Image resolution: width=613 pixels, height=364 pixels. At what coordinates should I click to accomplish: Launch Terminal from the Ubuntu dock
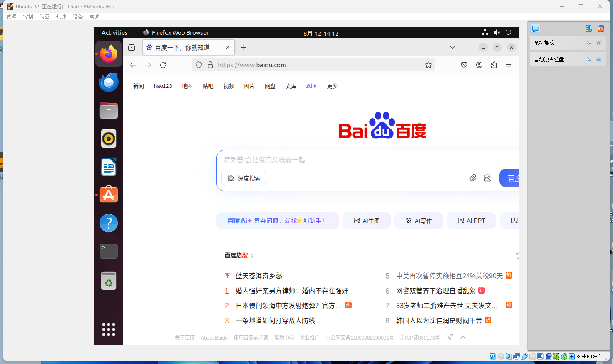pyautogui.click(x=109, y=251)
